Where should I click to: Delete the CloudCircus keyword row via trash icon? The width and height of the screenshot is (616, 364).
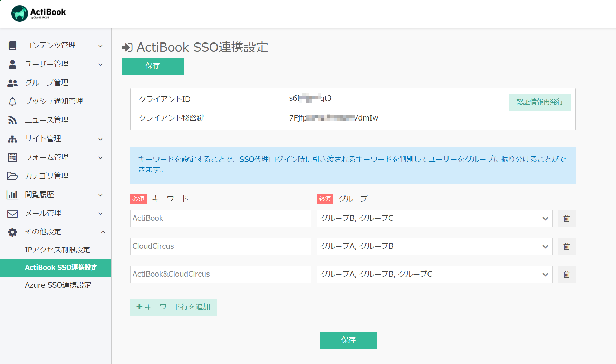tap(566, 246)
